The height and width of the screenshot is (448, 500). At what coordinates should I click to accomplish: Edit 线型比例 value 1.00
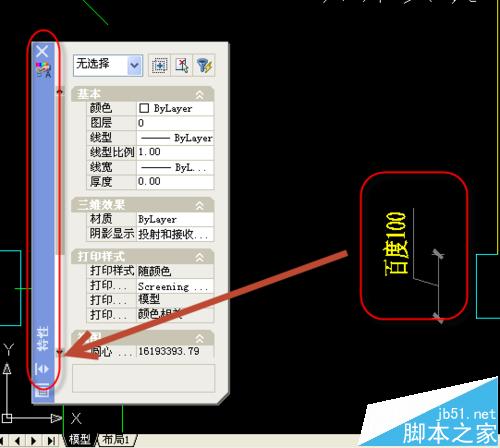pyautogui.click(x=175, y=152)
